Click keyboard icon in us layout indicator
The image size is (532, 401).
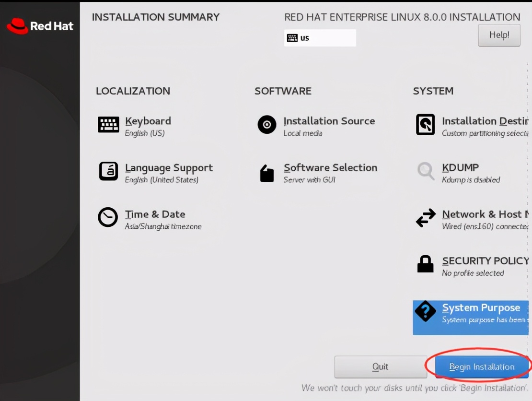[292, 38]
